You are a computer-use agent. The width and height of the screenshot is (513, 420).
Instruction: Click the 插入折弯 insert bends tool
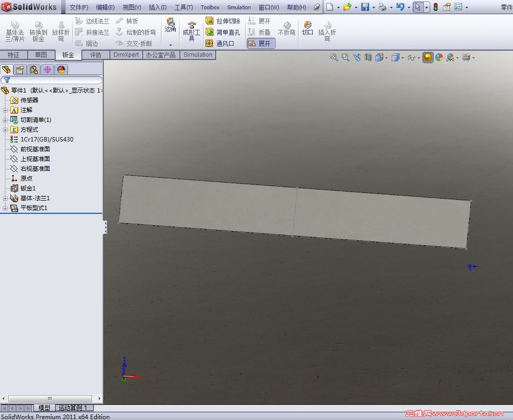[327, 31]
